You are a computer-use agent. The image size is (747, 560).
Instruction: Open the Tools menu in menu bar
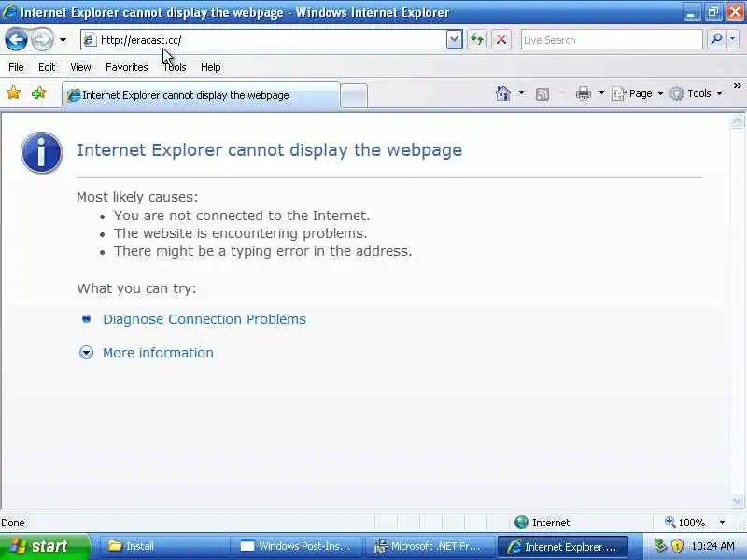175,67
